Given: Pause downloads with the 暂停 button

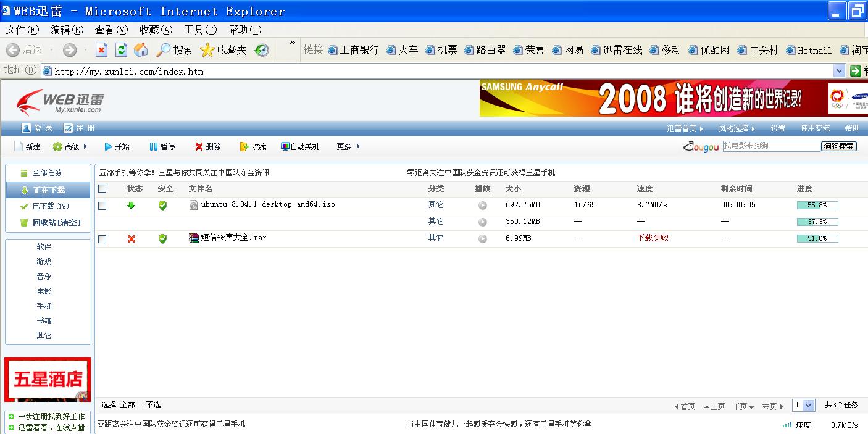Looking at the screenshot, I should 162,146.
